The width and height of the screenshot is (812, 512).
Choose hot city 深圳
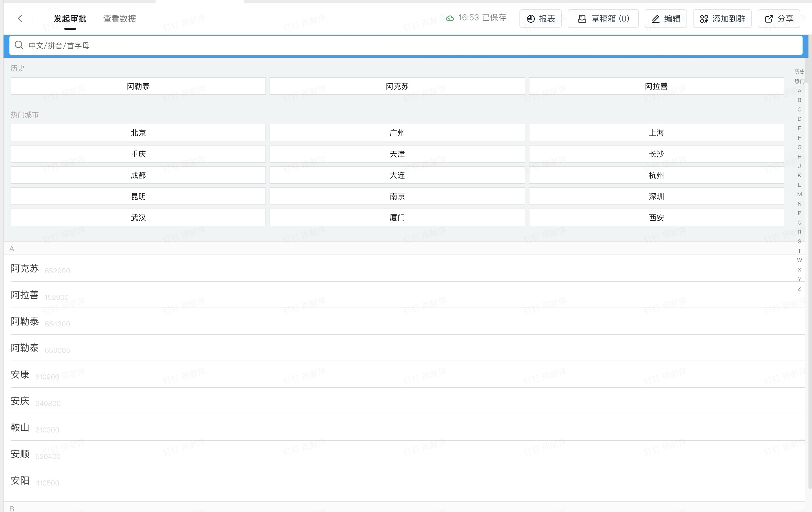tap(656, 196)
